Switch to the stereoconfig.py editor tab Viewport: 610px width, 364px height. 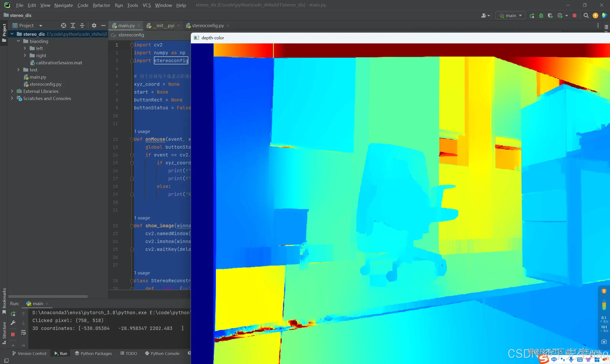pos(208,25)
